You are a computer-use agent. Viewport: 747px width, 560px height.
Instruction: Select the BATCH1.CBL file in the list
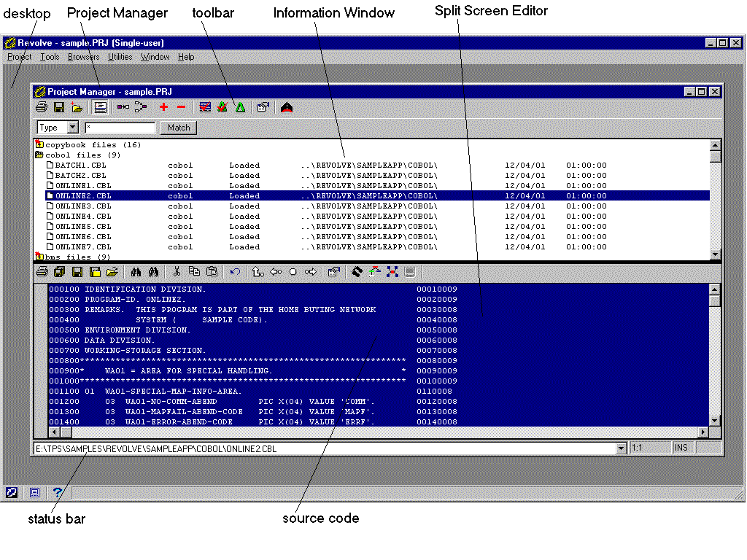[x=80, y=166]
